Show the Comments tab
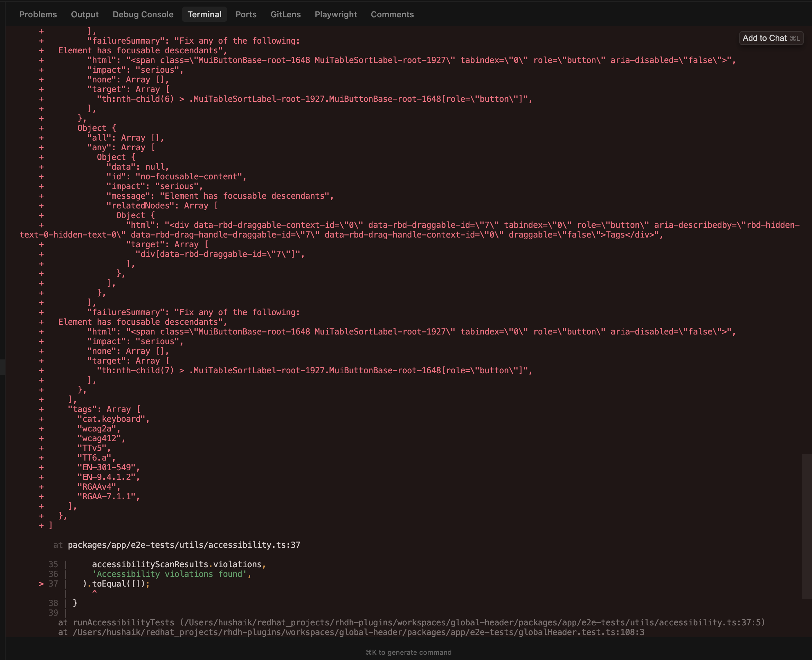 click(x=392, y=15)
